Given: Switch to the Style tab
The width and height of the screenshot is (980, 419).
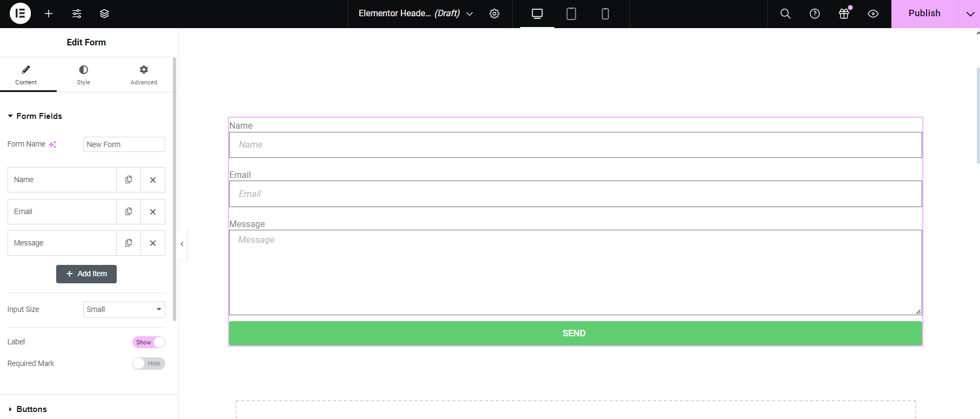Looking at the screenshot, I should point(83,75).
